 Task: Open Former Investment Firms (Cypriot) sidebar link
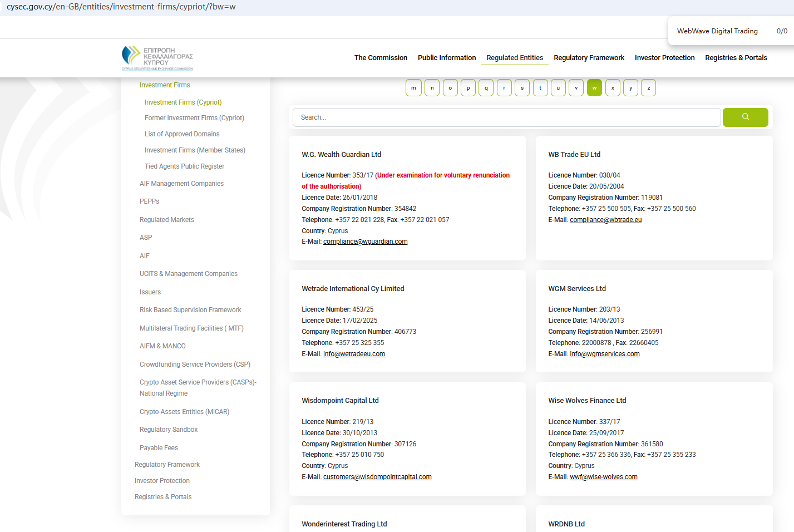194,118
